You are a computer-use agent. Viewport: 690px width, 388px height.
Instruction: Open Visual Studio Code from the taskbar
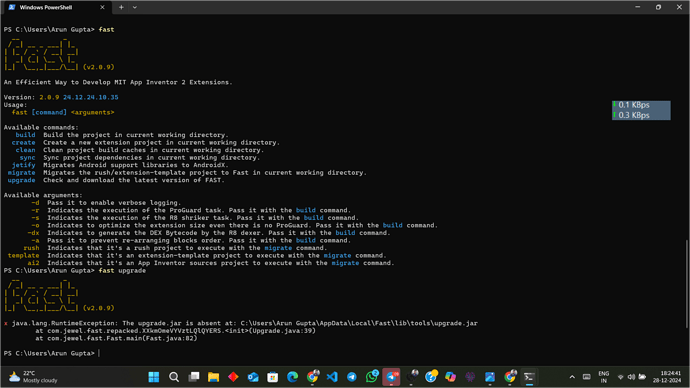click(332, 377)
